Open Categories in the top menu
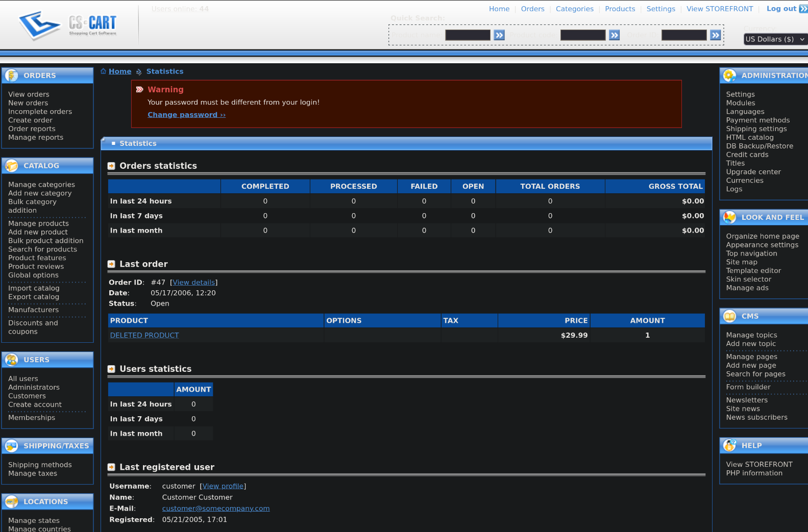Image resolution: width=808 pixels, height=532 pixels. (574, 9)
